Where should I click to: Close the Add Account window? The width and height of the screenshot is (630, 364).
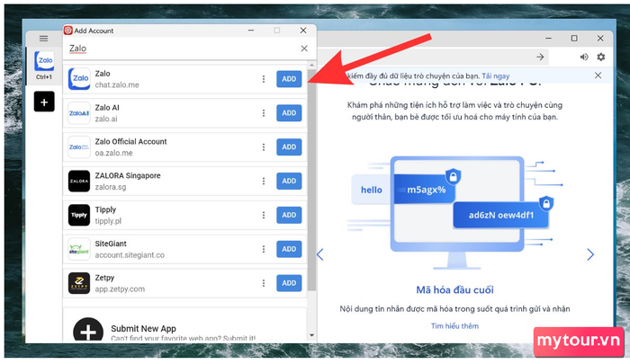click(x=303, y=31)
